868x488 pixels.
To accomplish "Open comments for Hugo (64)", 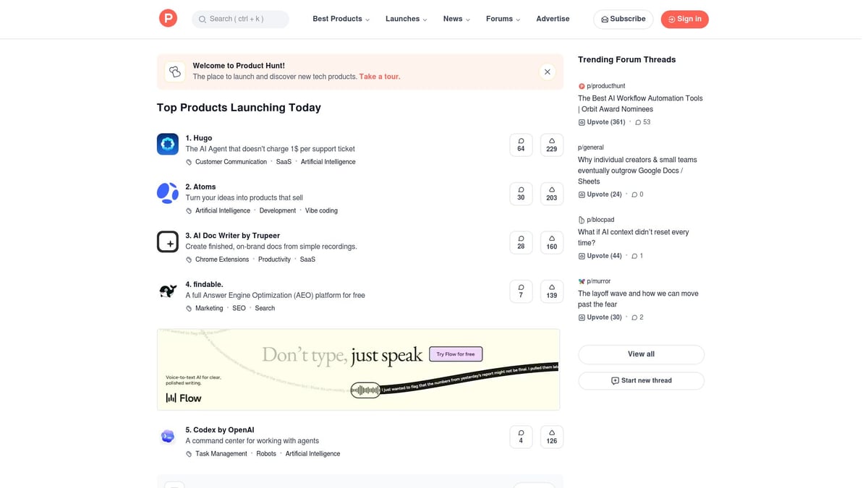I will 521,145.
